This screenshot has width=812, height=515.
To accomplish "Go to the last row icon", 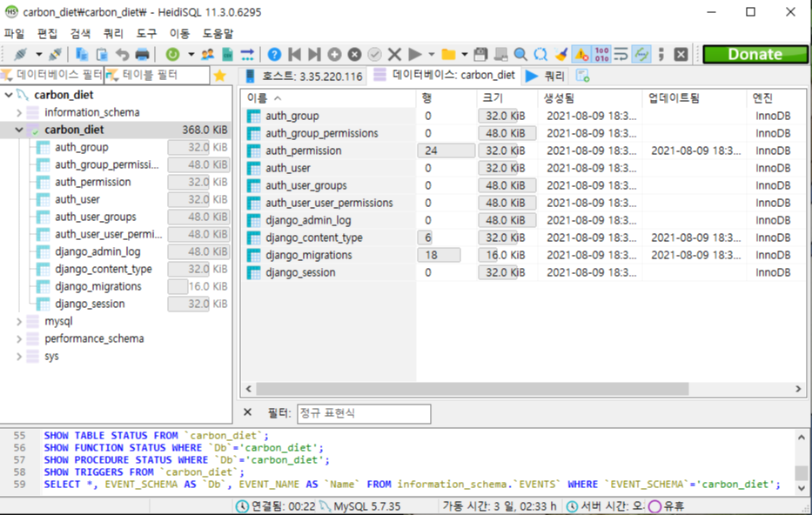I will click(314, 54).
